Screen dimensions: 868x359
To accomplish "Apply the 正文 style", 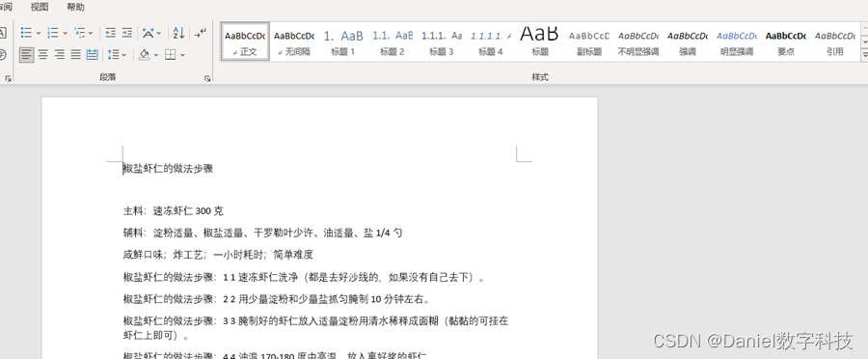I will coord(245,41).
